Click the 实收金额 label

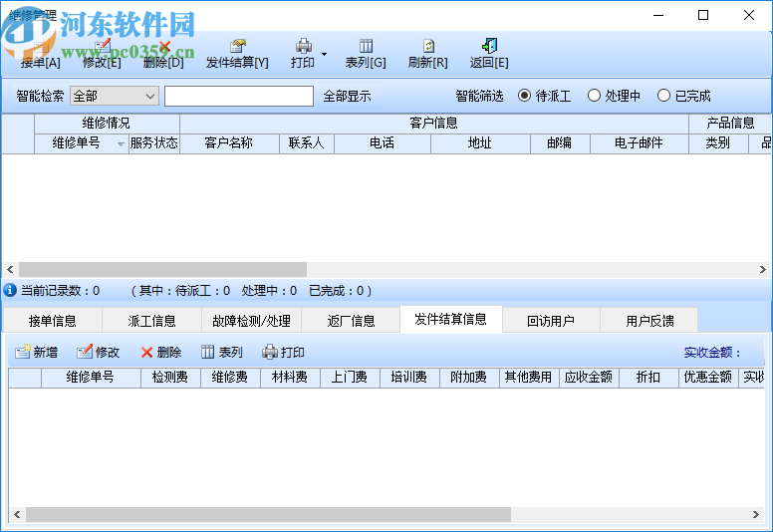click(712, 352)
